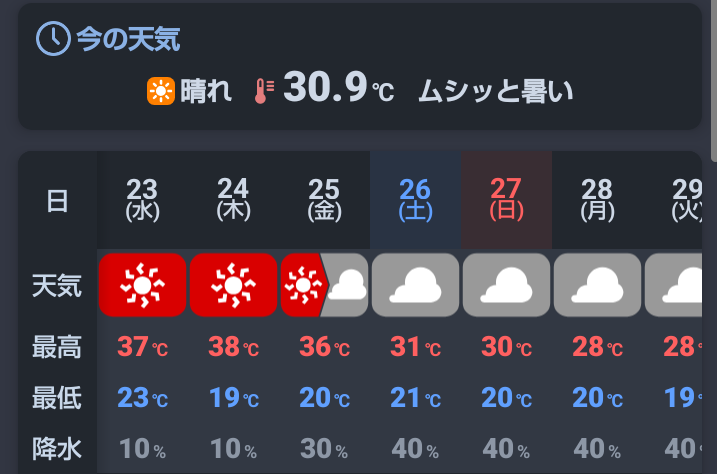Click the orange sunny icon next to 晴れ

coord(161,91)
